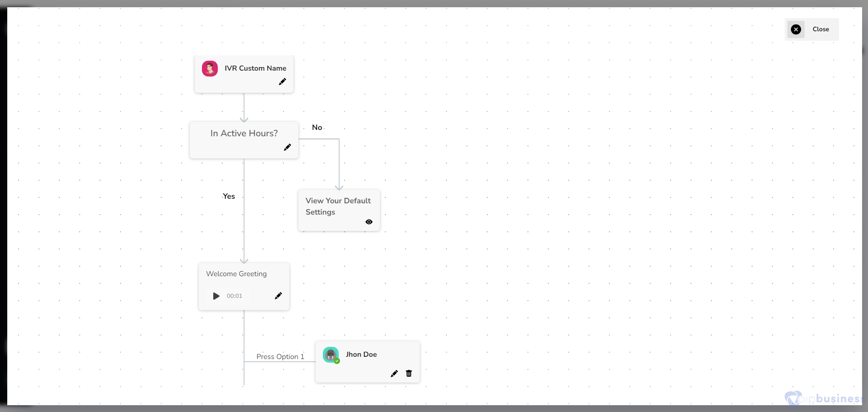Click the Yes branch label

click(229, 196)
